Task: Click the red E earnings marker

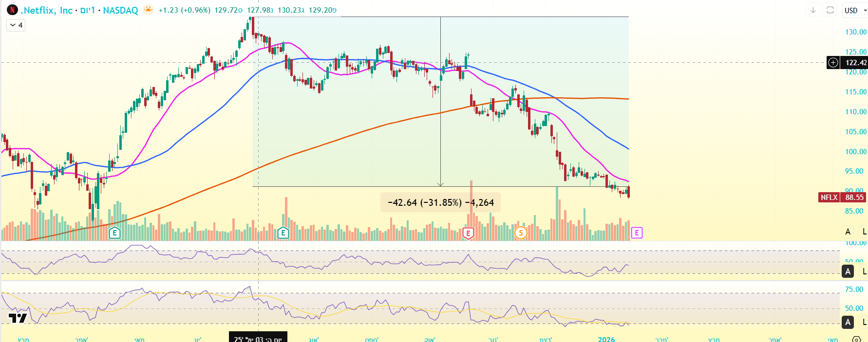Action: [x=468, y=233]
